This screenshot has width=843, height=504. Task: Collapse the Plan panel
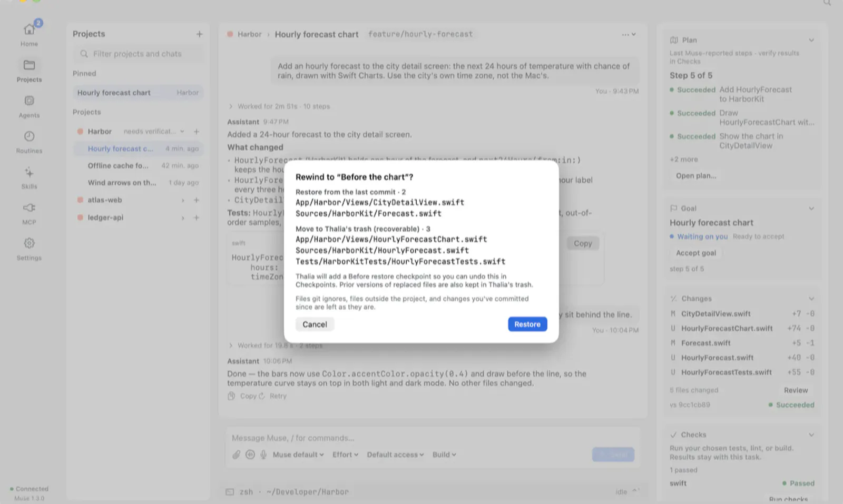tap(811, 40)
